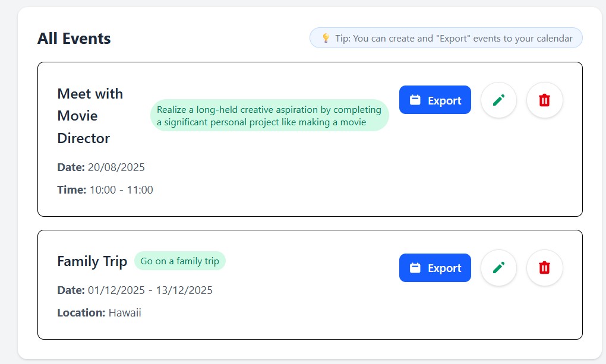Delete the Meet with Movie Director event

click(x=544, y=100)
